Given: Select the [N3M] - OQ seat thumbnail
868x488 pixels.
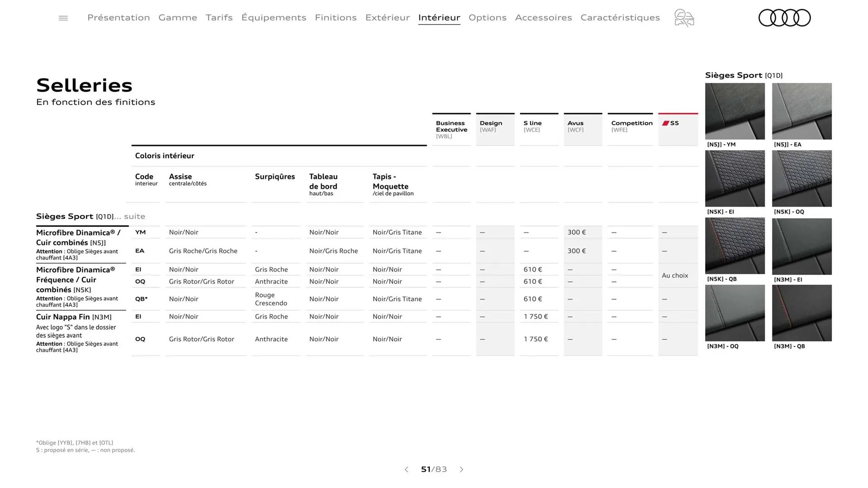Looking at the screenshot, I should tap(735, 313).
